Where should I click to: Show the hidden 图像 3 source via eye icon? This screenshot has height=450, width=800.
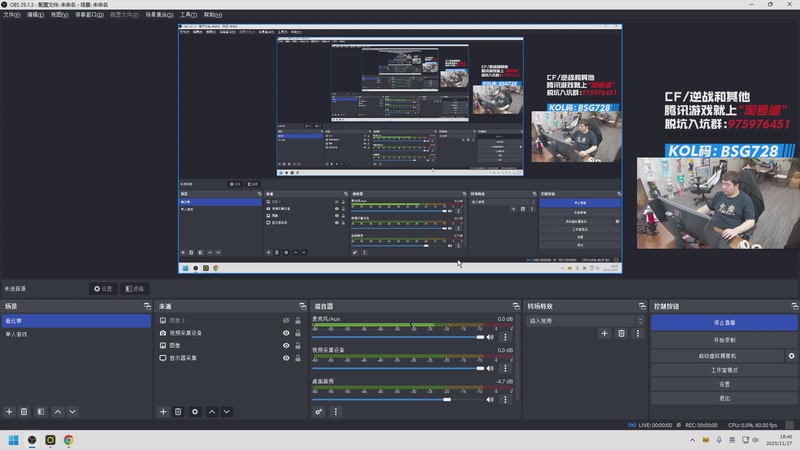286,320
